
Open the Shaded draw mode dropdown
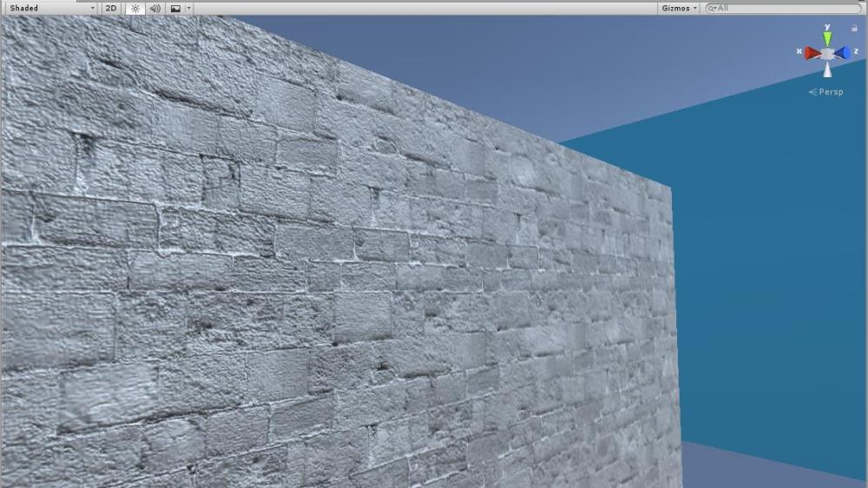51,9
